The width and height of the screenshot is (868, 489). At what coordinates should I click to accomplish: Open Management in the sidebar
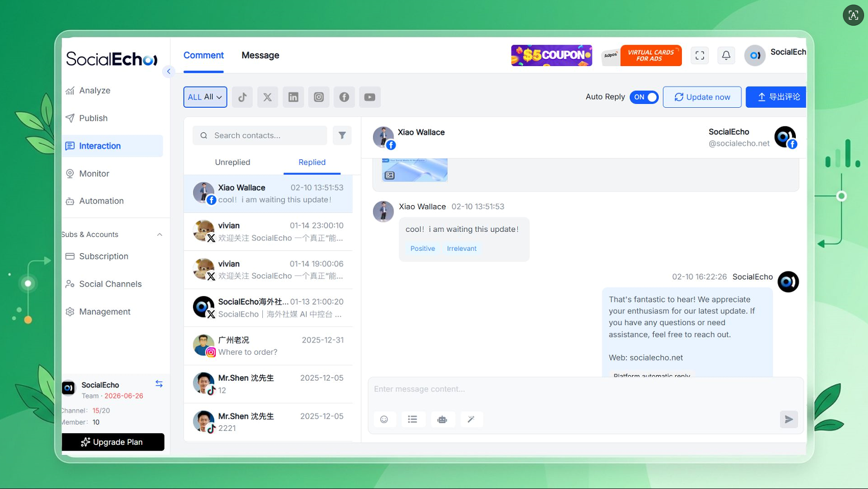coord(112,311)
